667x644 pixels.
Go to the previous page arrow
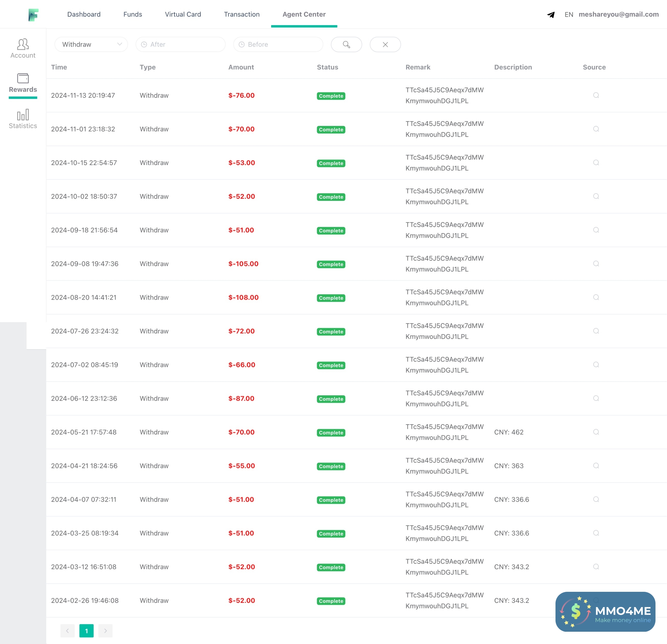[x=67, y=631]
